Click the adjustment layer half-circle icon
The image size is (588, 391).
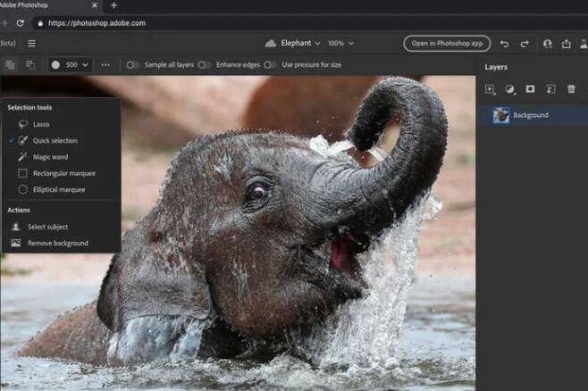(x=510, y=89)
